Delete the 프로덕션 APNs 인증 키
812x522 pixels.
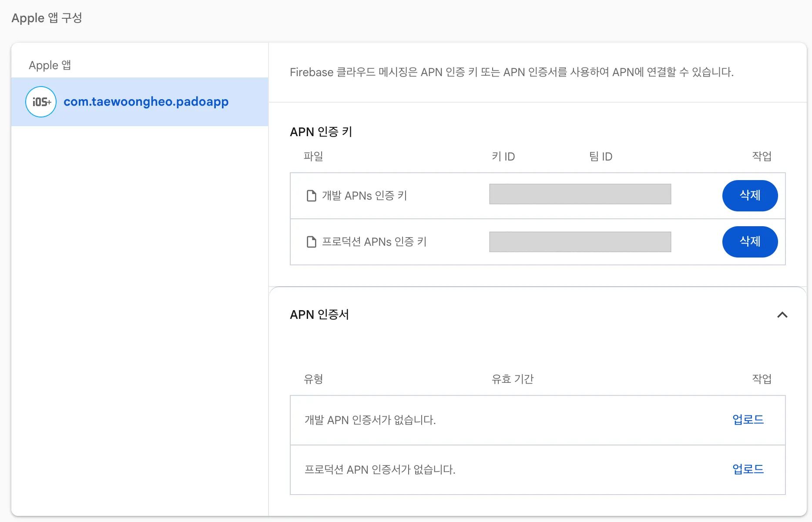[x=749, y=242]
